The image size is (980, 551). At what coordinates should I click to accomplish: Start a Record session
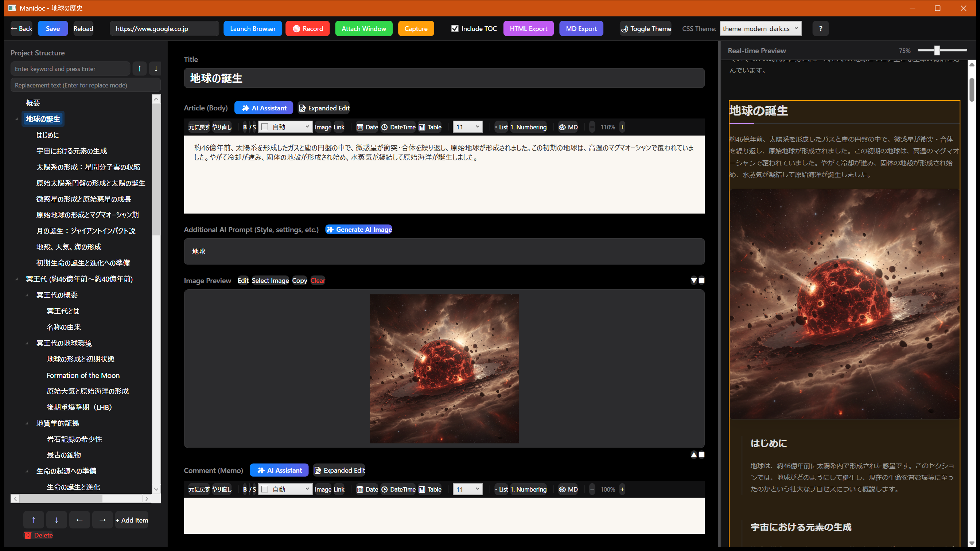(307, 28)
